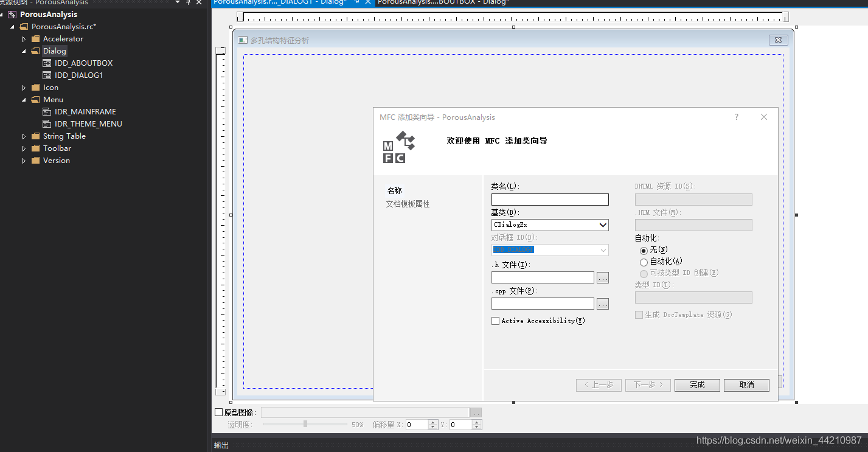The height and width of the screenshot is (452, 868).
Task: Click the 上一步 button
Action: coord(599,385)
